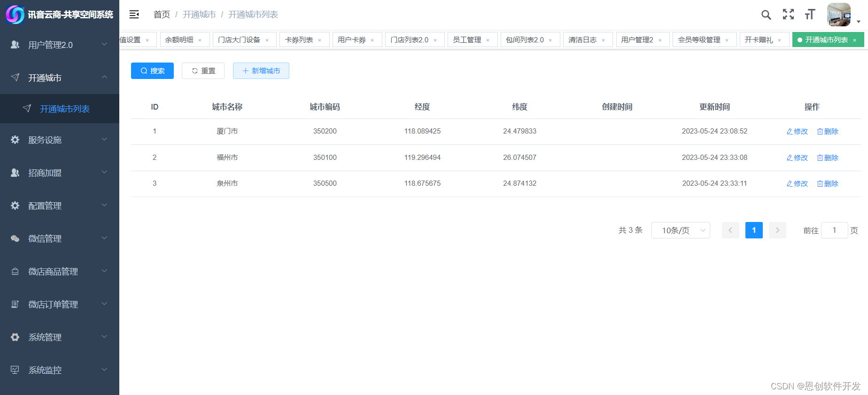Collapse the 开通城市 sidebar menu
Screen dimensions: 868x395
point(60,78)
